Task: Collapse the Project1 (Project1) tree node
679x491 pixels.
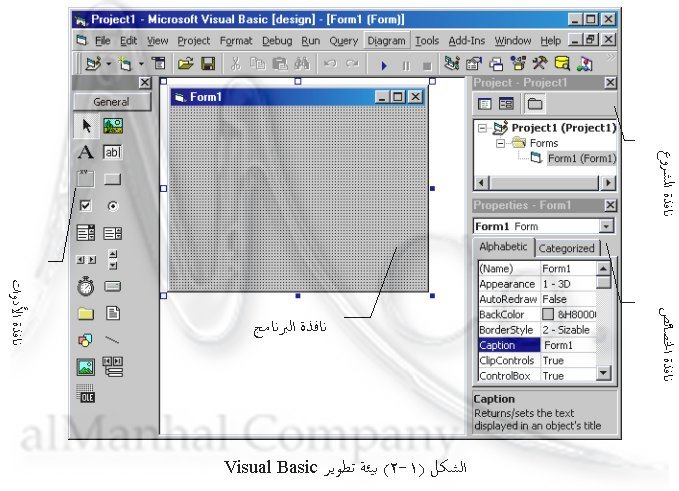Action: click(x=482, y=128)
